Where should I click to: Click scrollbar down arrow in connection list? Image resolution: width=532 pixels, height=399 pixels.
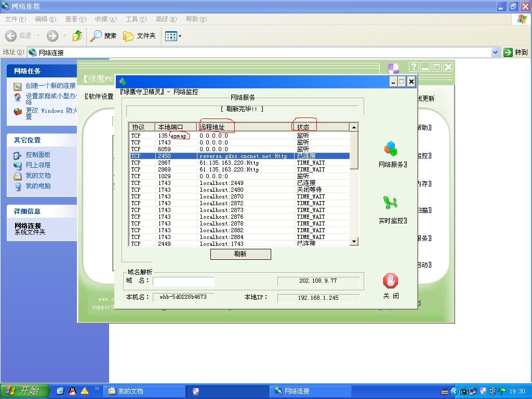click(354, 241)
